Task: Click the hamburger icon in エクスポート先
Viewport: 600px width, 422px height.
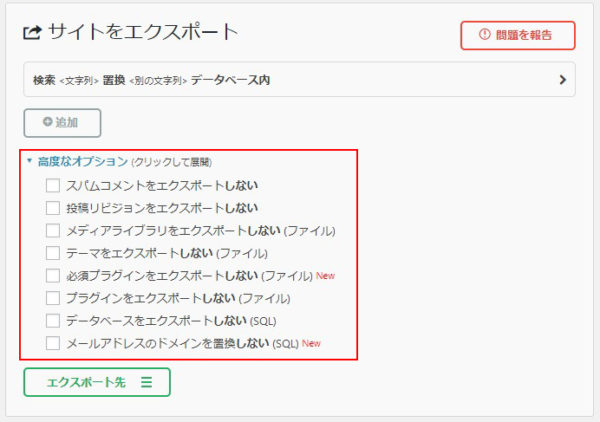Action: pos(147,382)
